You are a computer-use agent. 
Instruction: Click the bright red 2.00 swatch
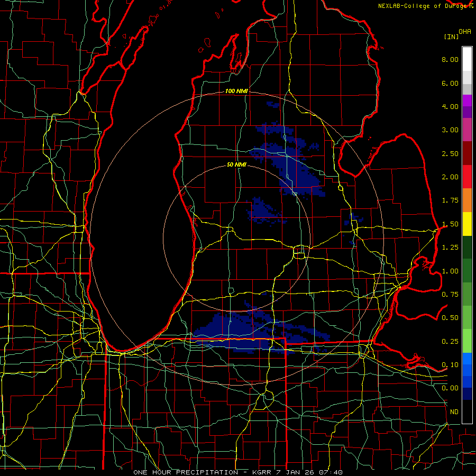pos(467,177)
